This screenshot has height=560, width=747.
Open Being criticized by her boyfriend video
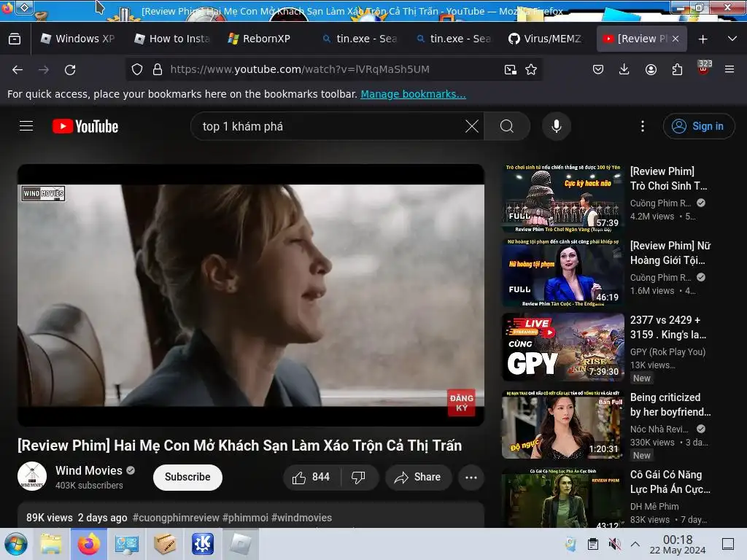click(670, 405)
